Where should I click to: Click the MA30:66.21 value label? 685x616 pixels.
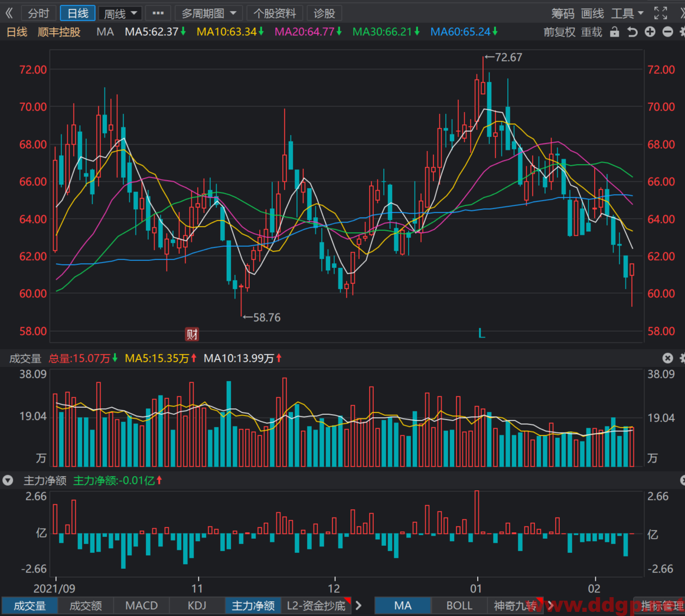tap(386, 32)
